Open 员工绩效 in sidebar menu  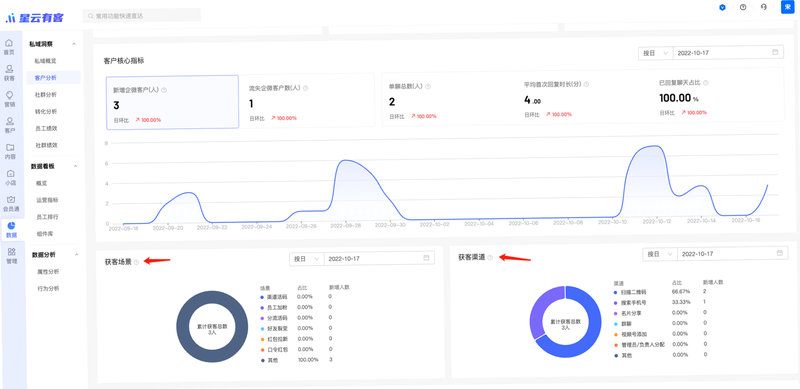[x=46, y=128]
